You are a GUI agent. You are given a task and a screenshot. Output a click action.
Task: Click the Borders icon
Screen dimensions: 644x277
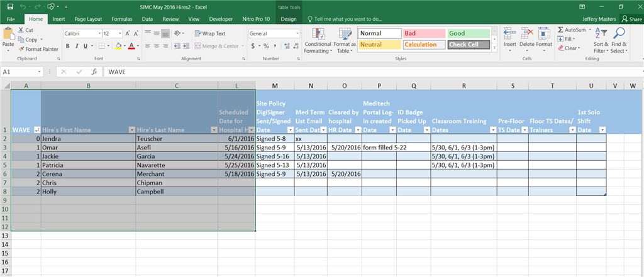pyautogui.click(x=101, y=46)
